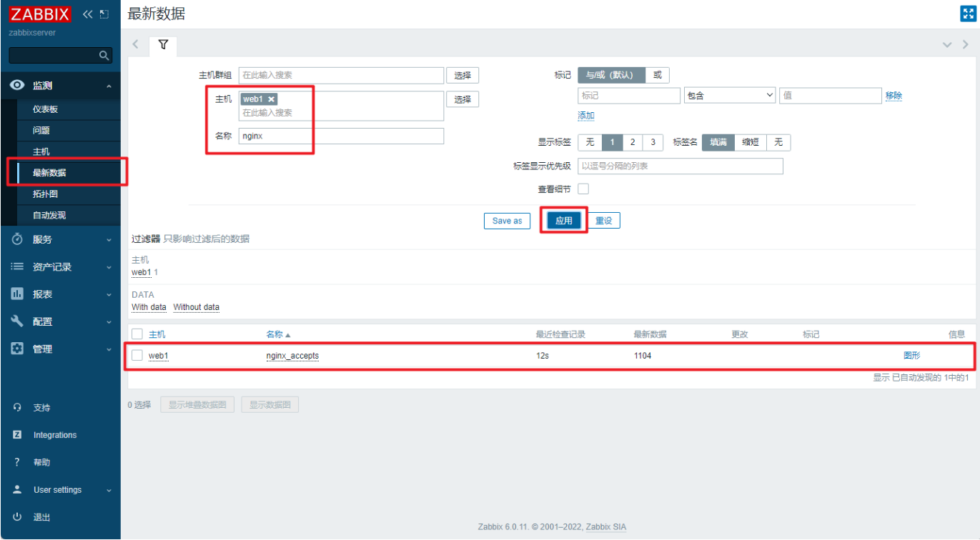The width and height of the screenshot is (980, 540).
Task: Select 与/或 (默认) tag mode
Action: [x=611, y=75]
